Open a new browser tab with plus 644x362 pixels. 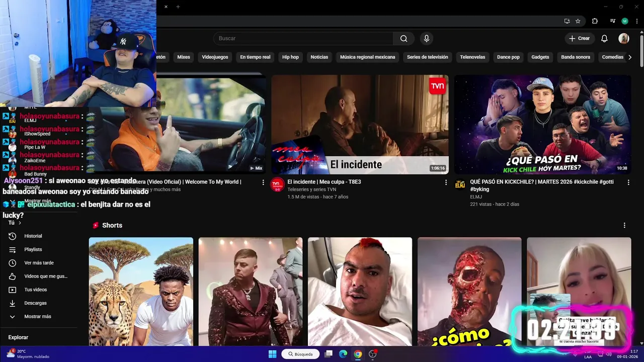(x=178, y=7)
